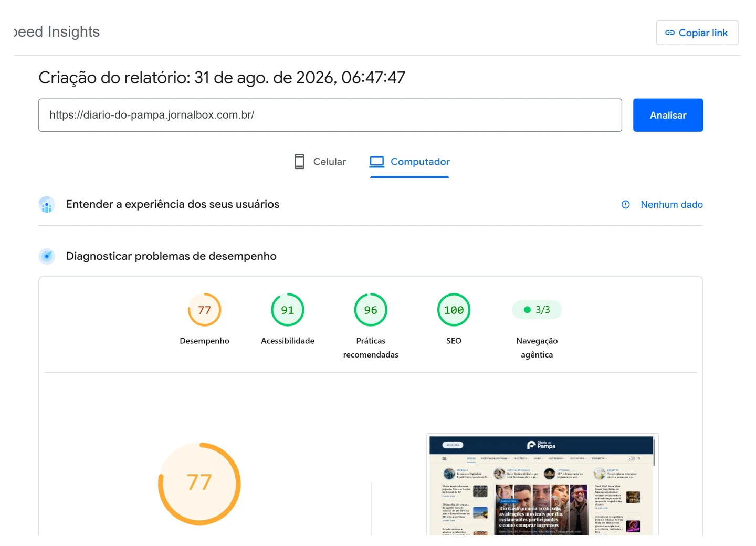The height and width of the screenshot is (546, 756).
Task: Click the large 77 performance gauge
Action: click(199, 484)
